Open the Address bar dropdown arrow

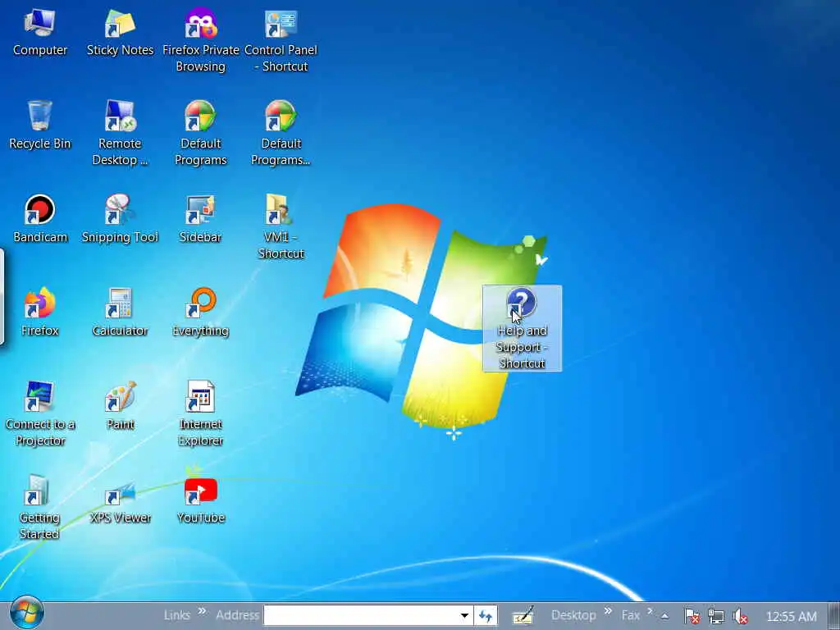point(464,615)
